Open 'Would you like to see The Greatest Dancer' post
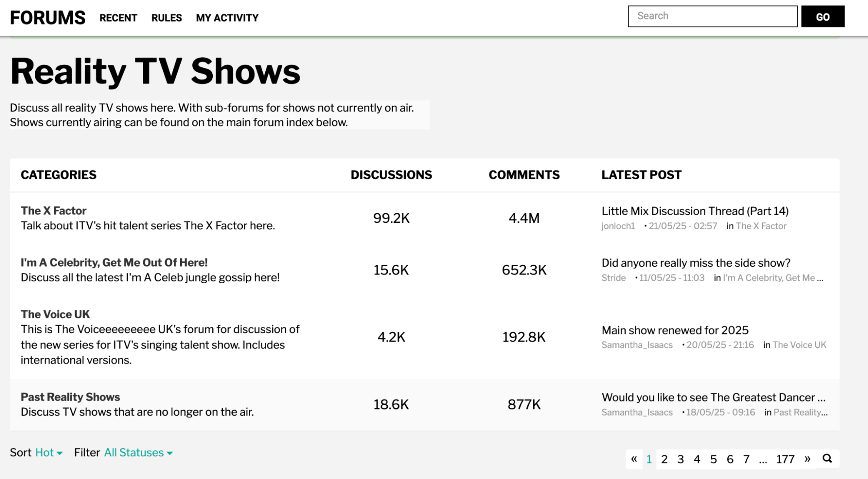868x479 pixels. (x=713, y=397)
